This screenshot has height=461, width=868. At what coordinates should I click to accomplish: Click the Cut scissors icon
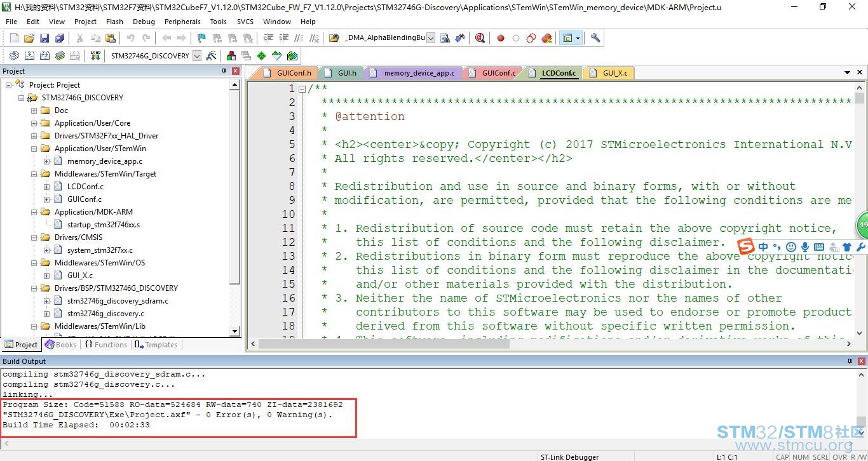click(x=80, y=38)
